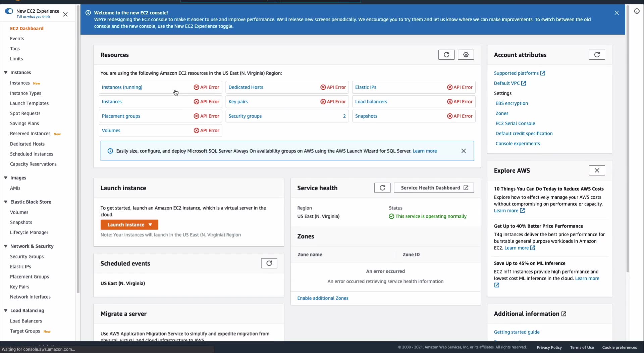Open Spot Requests in sidebar

pos(25,113)
